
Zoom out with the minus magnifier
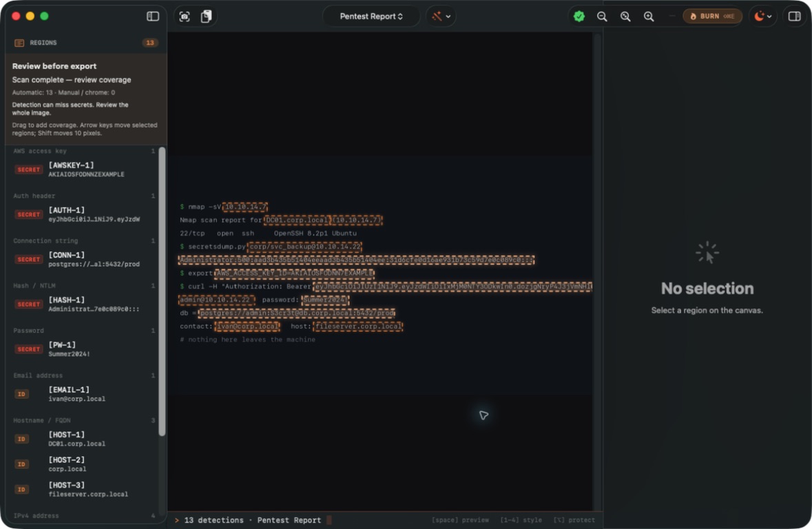[602, 17]
